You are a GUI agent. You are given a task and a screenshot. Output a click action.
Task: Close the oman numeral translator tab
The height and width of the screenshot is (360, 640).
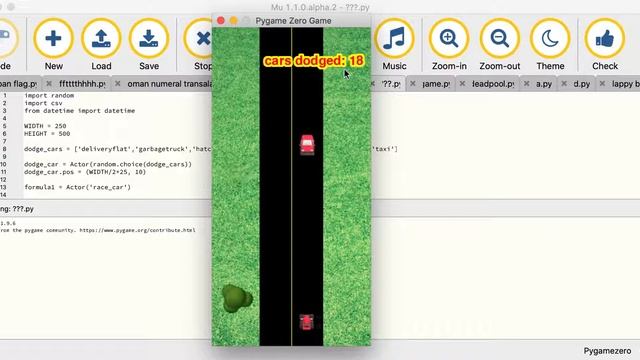click(118, 83)
